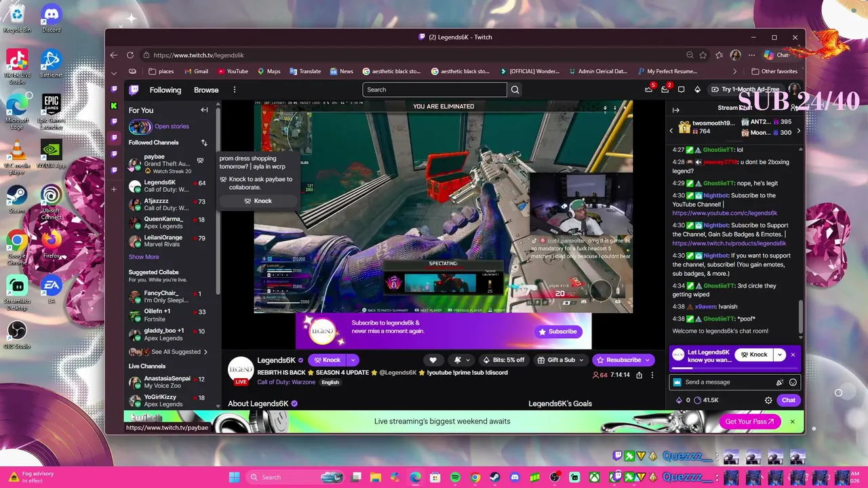Open Twitch whispers icon

[681, 89]
